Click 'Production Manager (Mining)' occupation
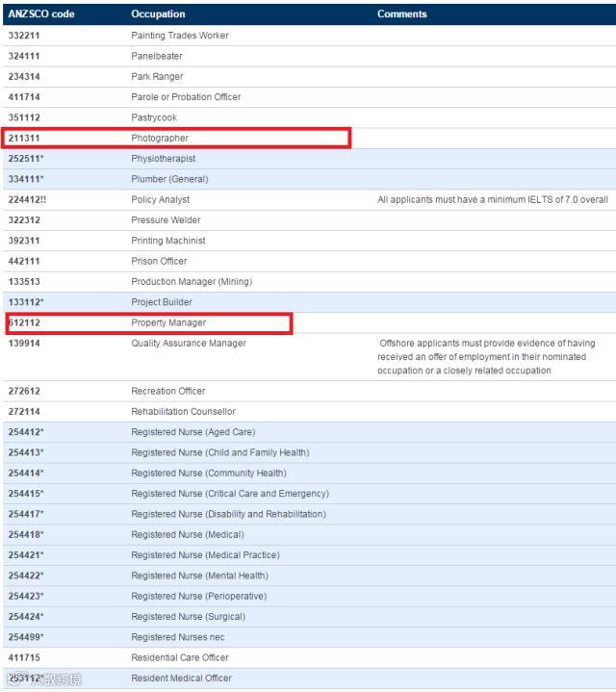Image resolution: width=616 pixels, height=692 pixels. (192, 282)
